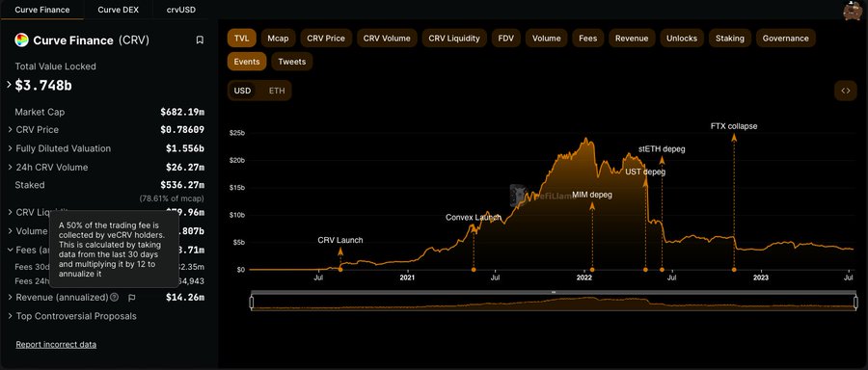This screenshot has width=868, height=370.
Task: Click the CRV Launch event marker dot
Action: 340,270
